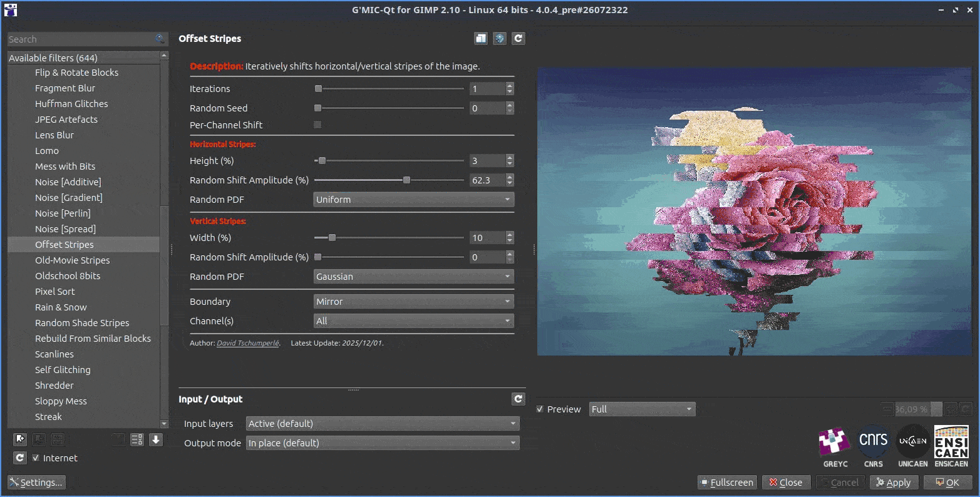Click the randomize parameters dice icon
980x497 pixels.
click(499, 39)
